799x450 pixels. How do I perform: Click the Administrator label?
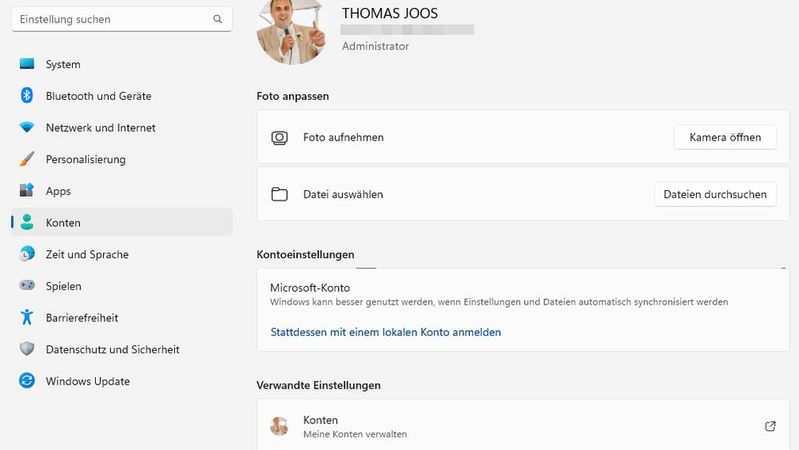click(376, 46)
